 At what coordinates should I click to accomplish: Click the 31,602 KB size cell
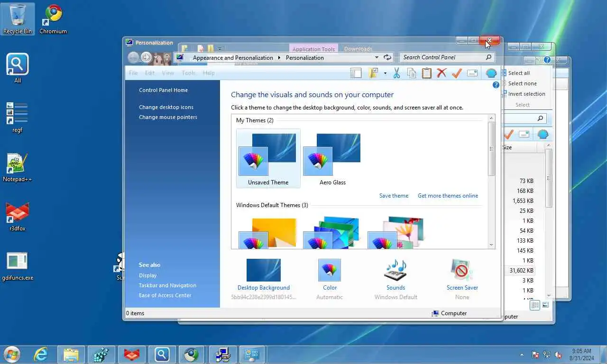[521, 271]
